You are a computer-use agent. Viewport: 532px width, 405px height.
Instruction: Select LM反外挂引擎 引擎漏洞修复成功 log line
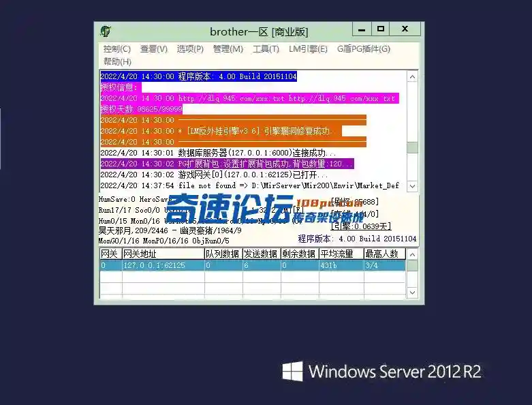(221, 131)
